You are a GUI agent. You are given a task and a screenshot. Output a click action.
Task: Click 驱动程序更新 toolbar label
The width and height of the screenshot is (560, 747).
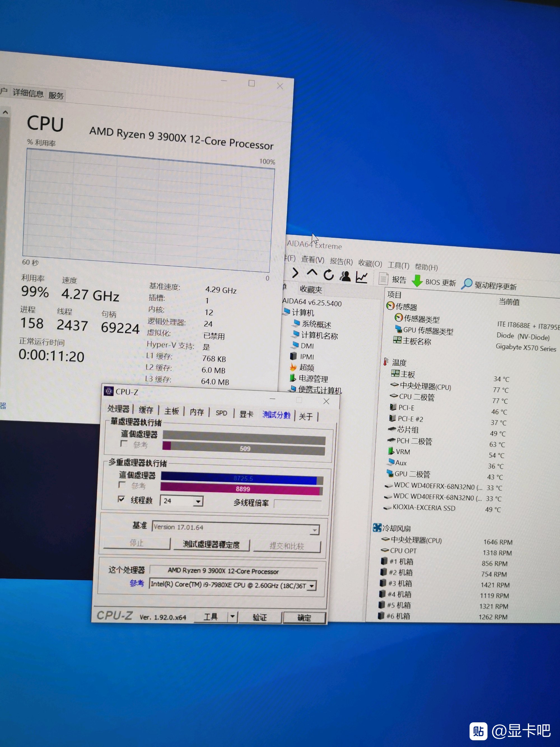coord(496,286)
